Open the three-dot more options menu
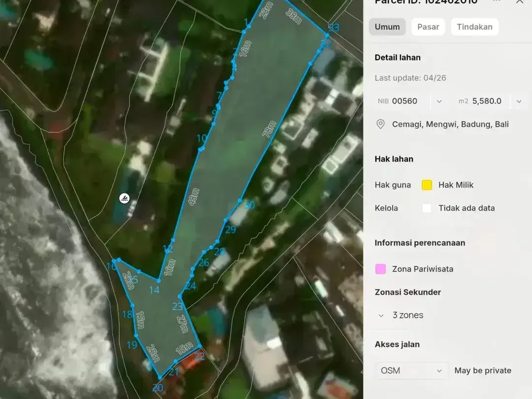The image size is (532, 399). [x=497, y=1]
